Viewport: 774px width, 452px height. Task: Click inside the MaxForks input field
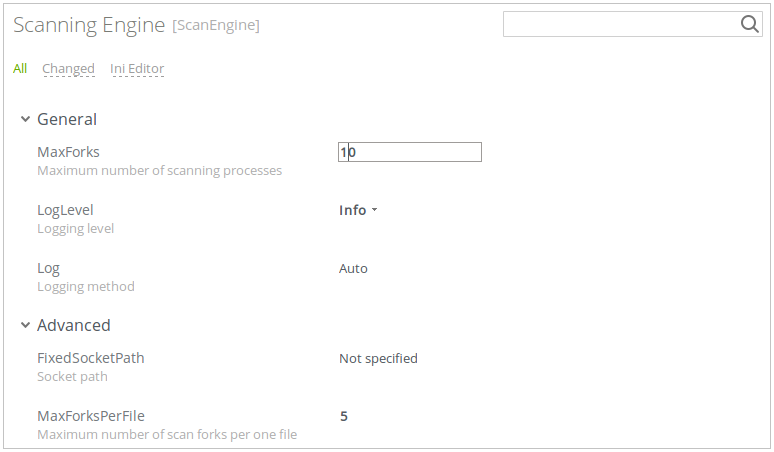tap(410, 152)
